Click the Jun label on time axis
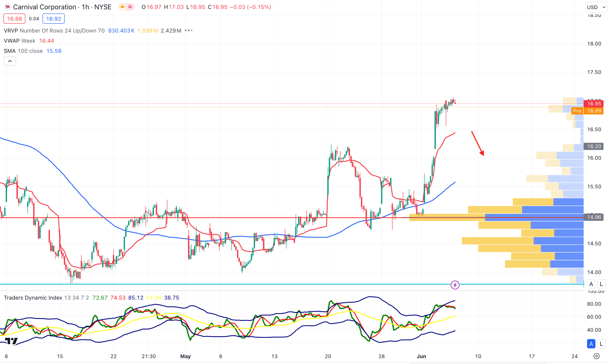Screen dimensions: 609x364 coord(421,356)
